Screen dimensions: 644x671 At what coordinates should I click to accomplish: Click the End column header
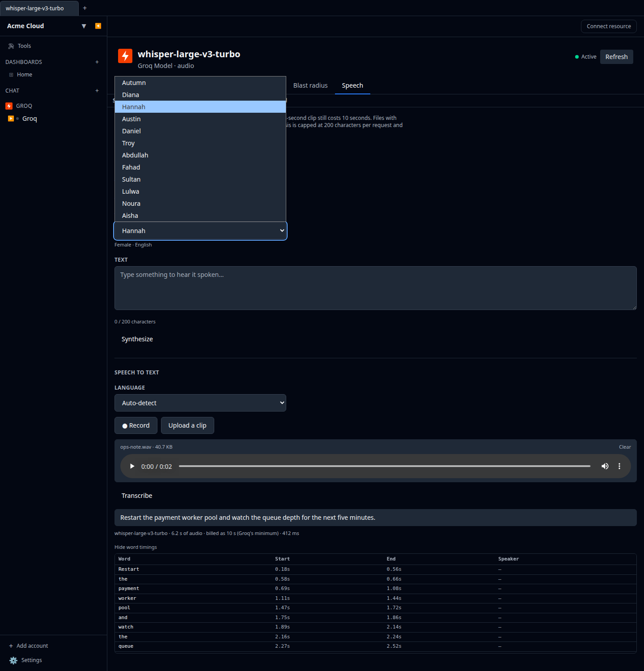(391, 559)
